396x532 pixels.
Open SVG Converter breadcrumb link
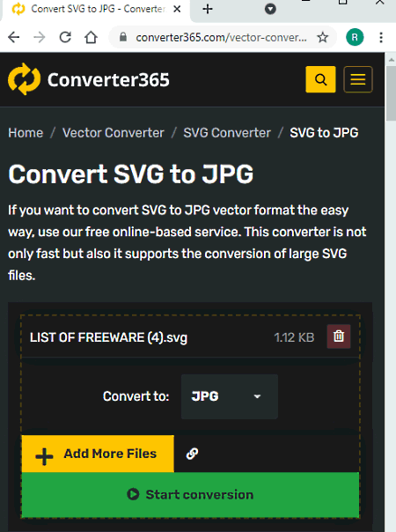[x=227, y=133]
